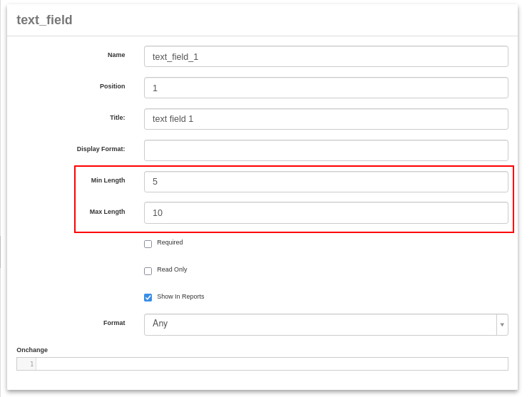The width and height of the screenshot is (532, 397).
Task: Click the Title label
Action: pos(118,118)
